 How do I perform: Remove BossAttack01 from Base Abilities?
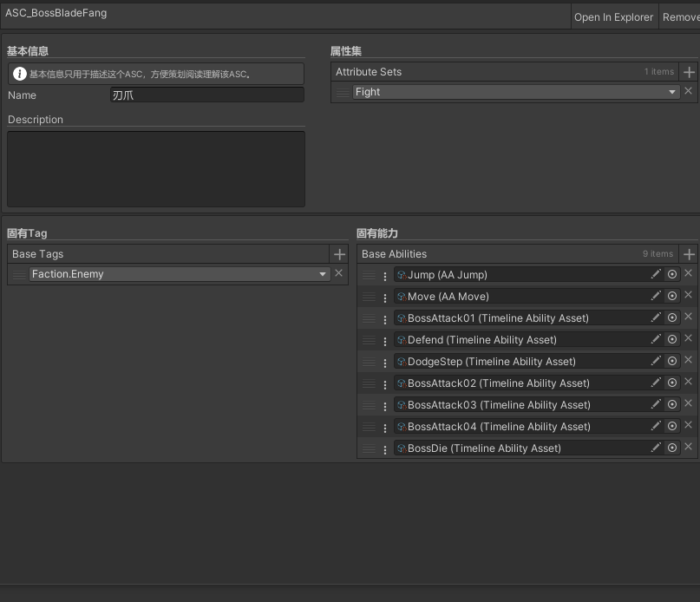pyautogui.click(x=689, y=317)
